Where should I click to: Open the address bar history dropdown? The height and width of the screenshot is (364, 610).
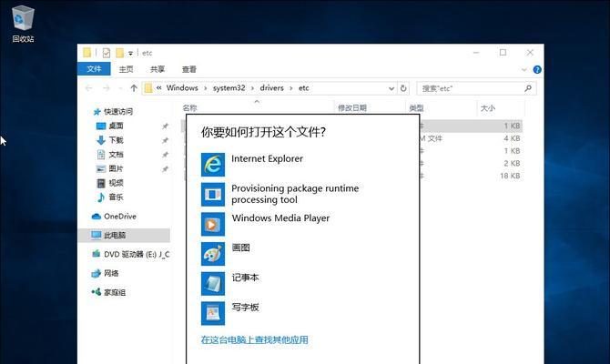pyautogui.click(x=391, y=88)
